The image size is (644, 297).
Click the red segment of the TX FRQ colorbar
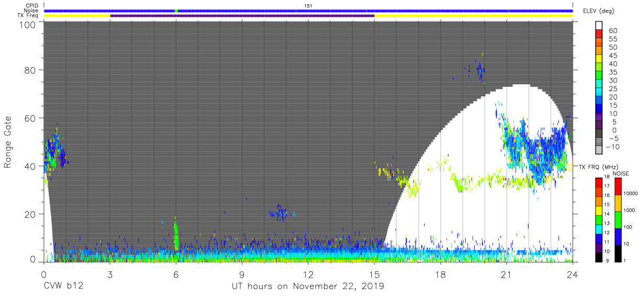(x=599, y=182)
